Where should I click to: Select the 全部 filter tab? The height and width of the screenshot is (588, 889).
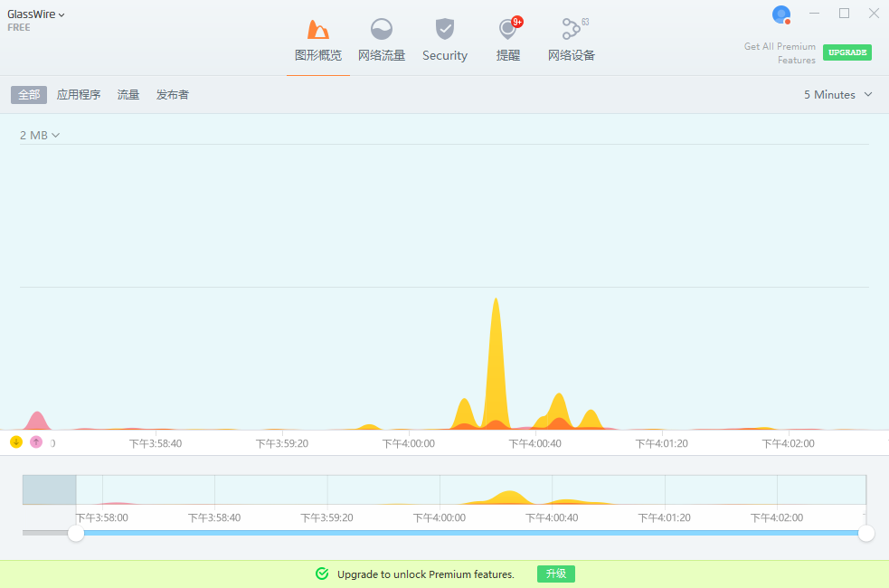(x=29, y=95)
